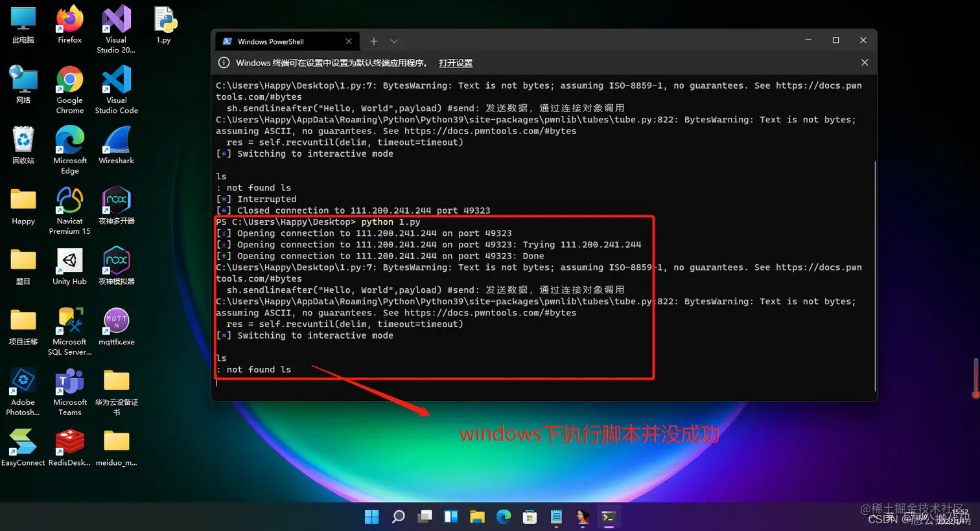Open the 项目迁移 folder
This screenshot has height=531, width=980.
(23, 327)
